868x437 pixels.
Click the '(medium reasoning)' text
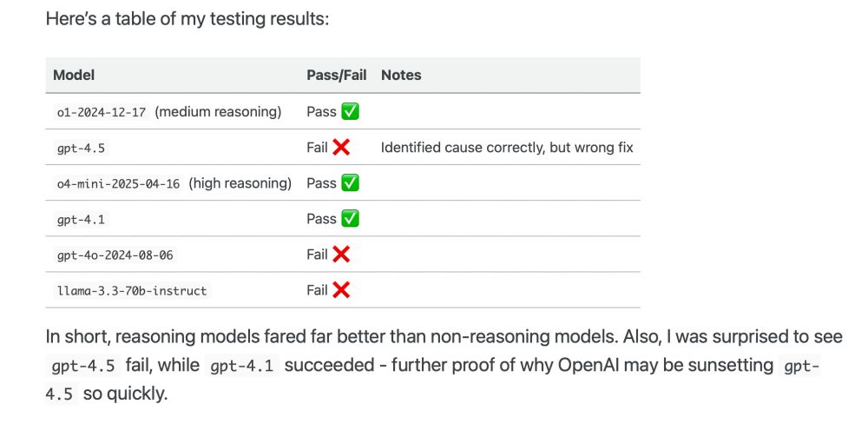point(218,112)
